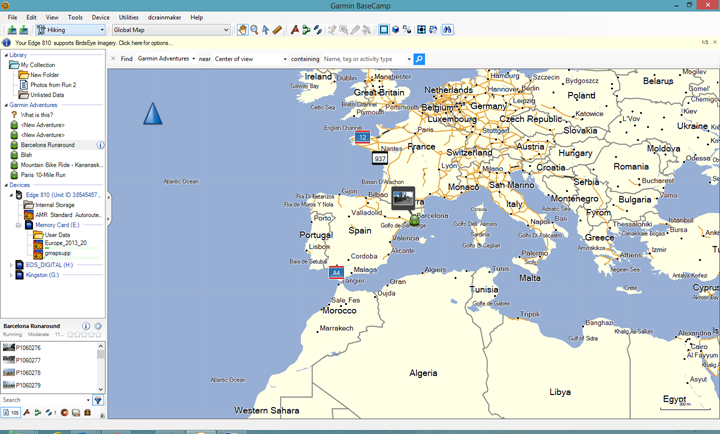
Task: Click info icon beside Barcelona Runaround title
Action: click(x=86, y=326)
